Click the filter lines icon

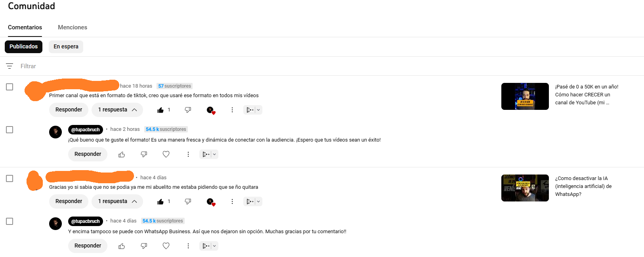(x=10, y=66)
